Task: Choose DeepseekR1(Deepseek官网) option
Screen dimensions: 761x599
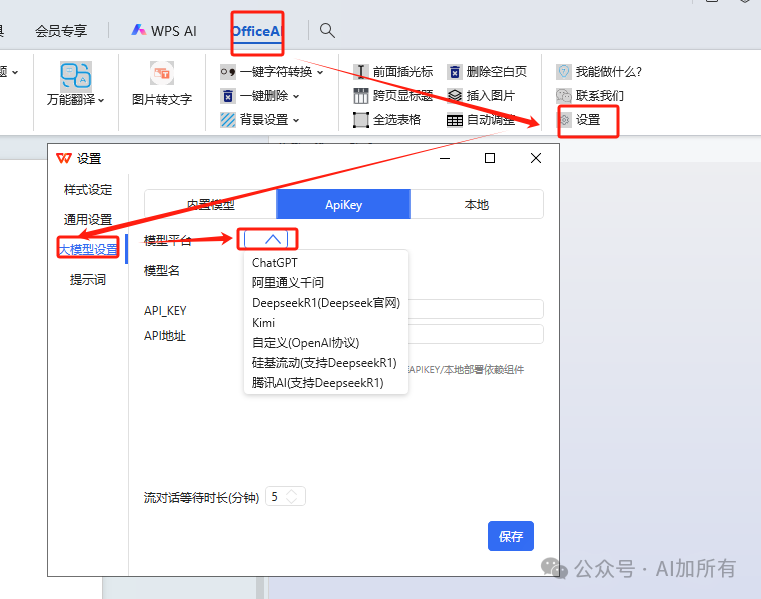Action: pyautogui.click(x=326, y=302)
